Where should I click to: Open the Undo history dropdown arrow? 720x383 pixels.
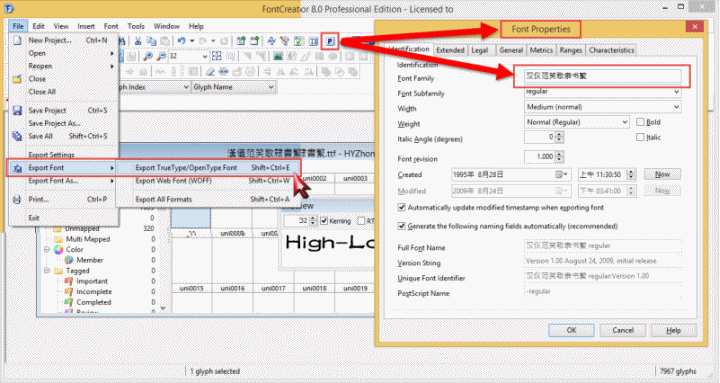tap(192, 41)
